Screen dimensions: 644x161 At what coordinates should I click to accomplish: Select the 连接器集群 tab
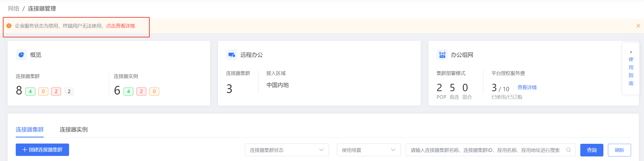point(30,130)
